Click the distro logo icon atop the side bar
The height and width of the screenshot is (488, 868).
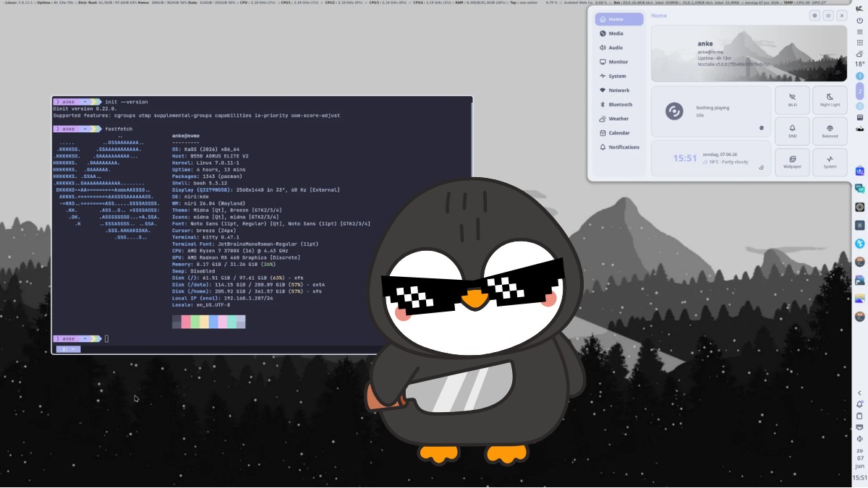[859, 8]
